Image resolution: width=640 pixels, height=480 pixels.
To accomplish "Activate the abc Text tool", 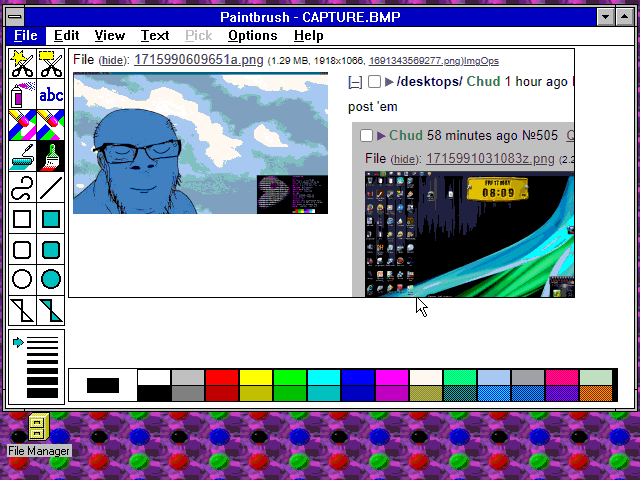I will tap(51, 95).
